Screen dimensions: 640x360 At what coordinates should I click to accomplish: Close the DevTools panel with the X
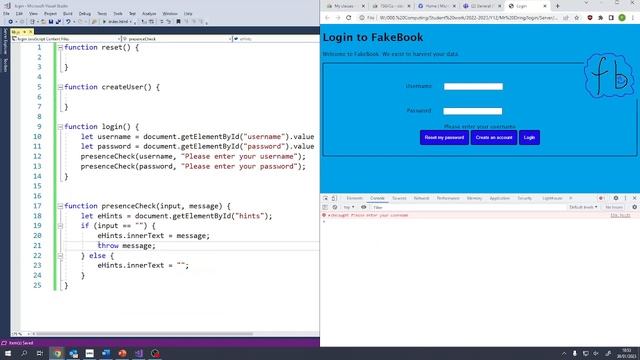pyautogui.click(x=634, y=198)
